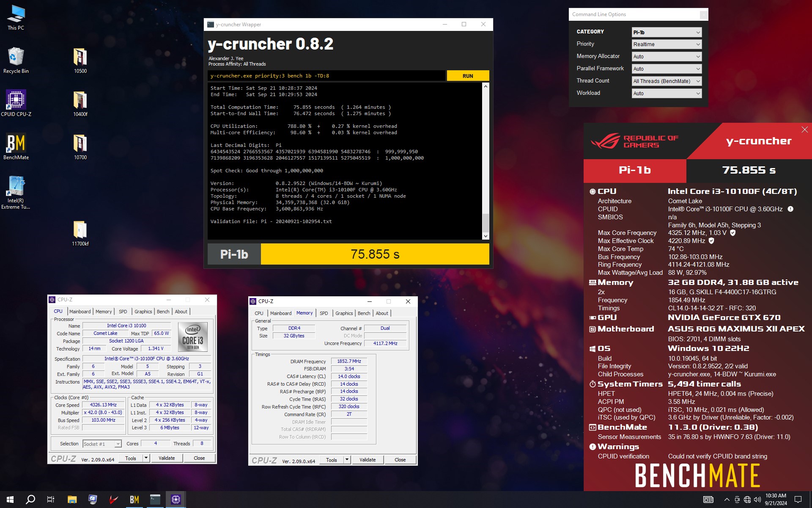Click y-cruncher output scrollbar up arrow
Screen dimensions: 812x508
(x=486, y=86)
